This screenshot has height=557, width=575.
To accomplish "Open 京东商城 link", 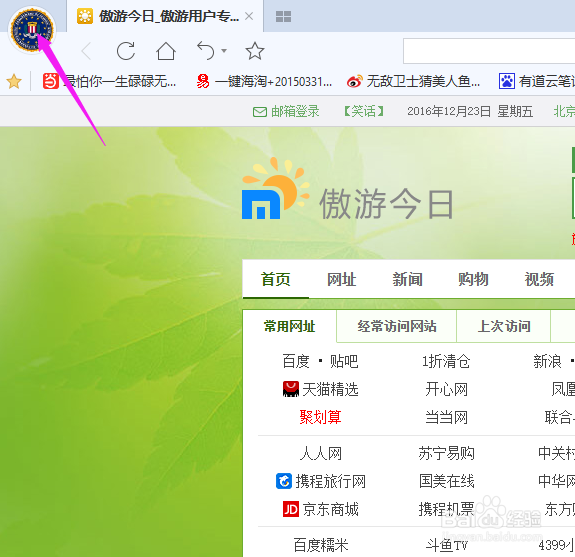I will tap(330, 509).
